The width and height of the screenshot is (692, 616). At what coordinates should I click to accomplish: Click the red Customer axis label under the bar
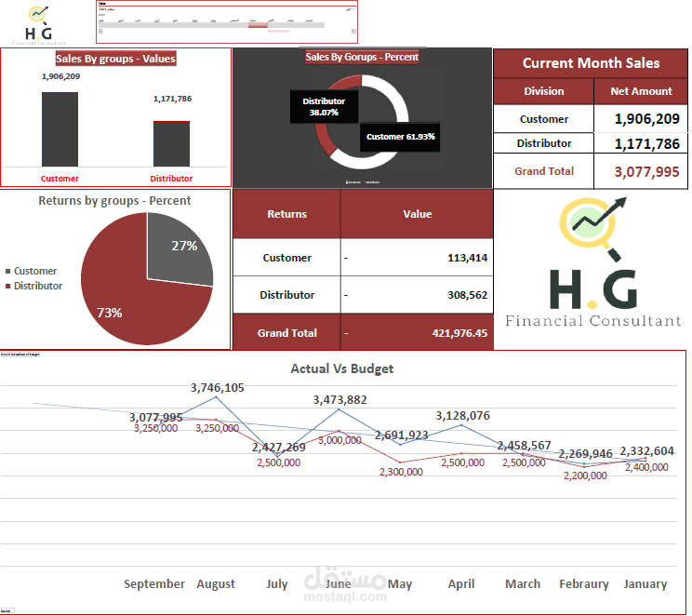click(60, 179)
